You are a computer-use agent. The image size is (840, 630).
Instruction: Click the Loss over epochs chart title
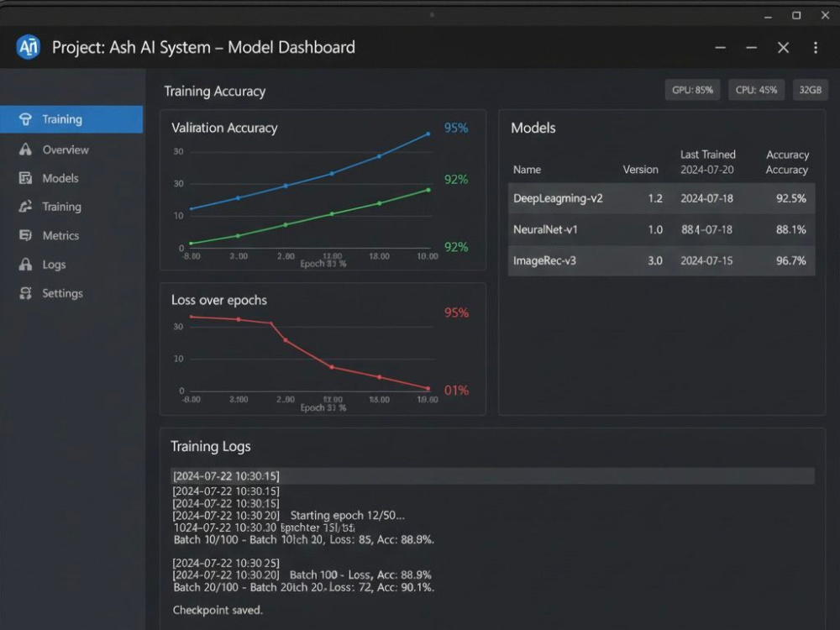click(x=219, y=300)
